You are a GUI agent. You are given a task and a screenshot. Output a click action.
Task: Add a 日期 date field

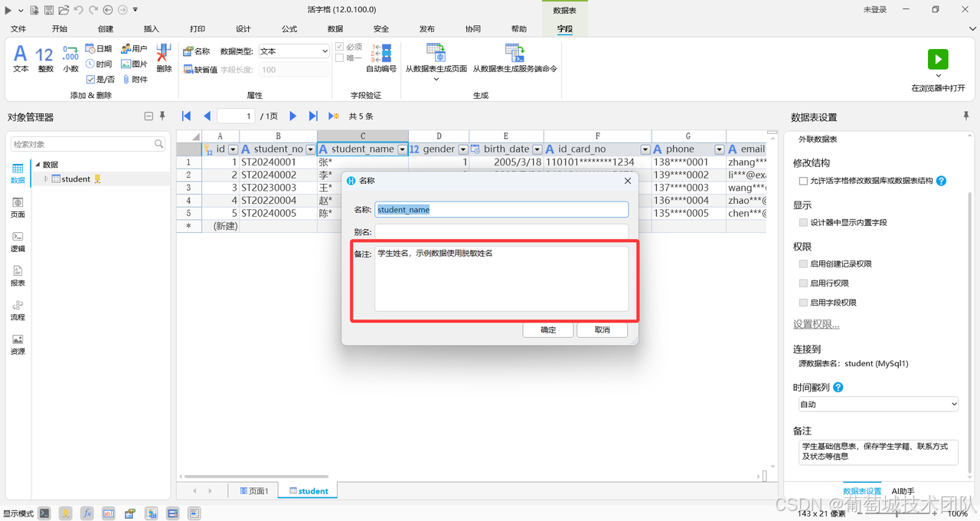click(x=99, y=49)
